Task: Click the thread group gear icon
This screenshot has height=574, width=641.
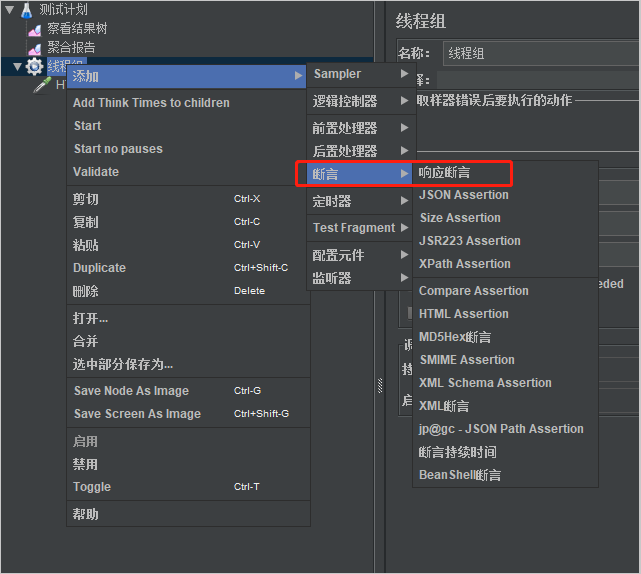Action: click(x=34, y=67)
